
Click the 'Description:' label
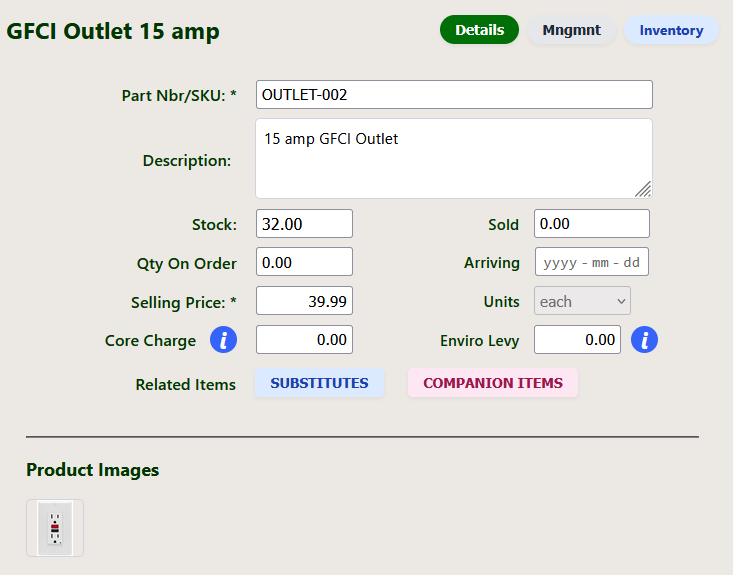tap(187, 161)
